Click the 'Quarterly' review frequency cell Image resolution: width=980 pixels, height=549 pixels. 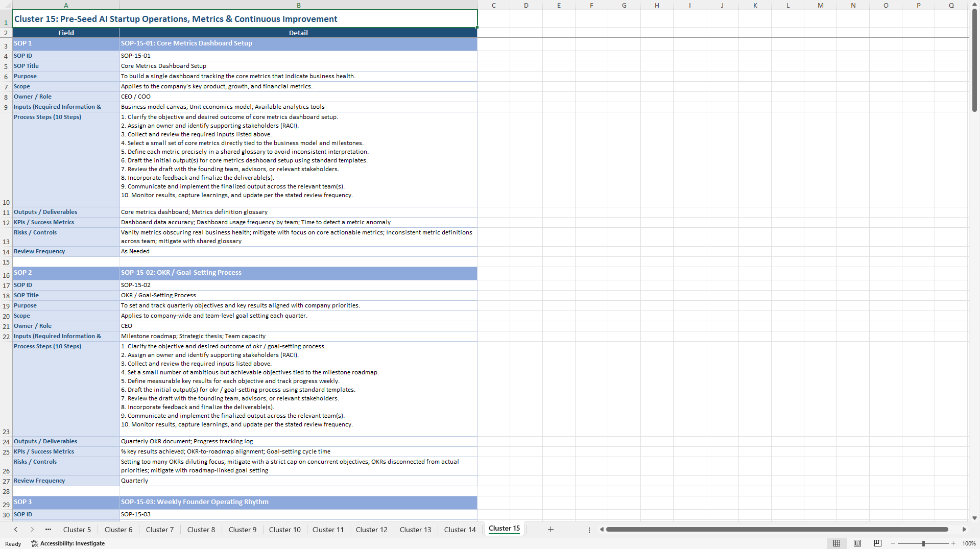pyautogui.click(x=299, y=481)
